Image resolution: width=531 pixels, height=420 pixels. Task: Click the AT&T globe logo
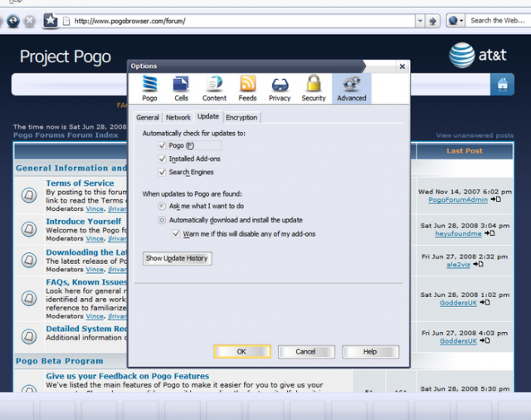(x=461, y=56)
